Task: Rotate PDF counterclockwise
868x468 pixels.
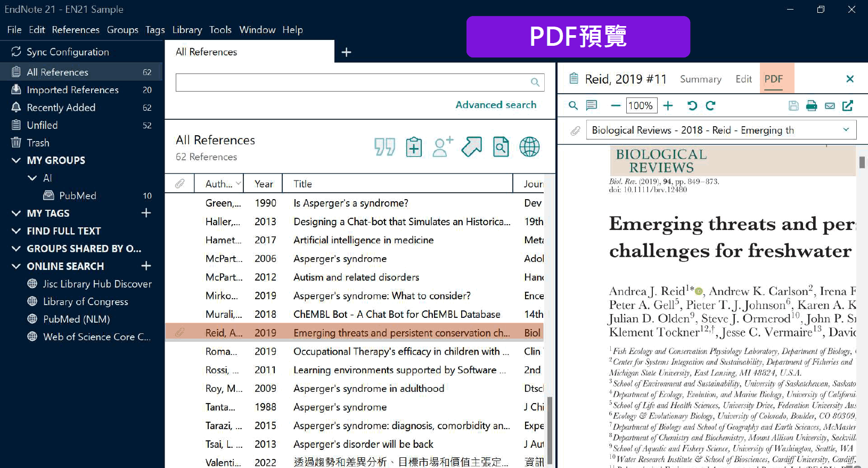Action: pyautogui.click(x=692, y=105)
